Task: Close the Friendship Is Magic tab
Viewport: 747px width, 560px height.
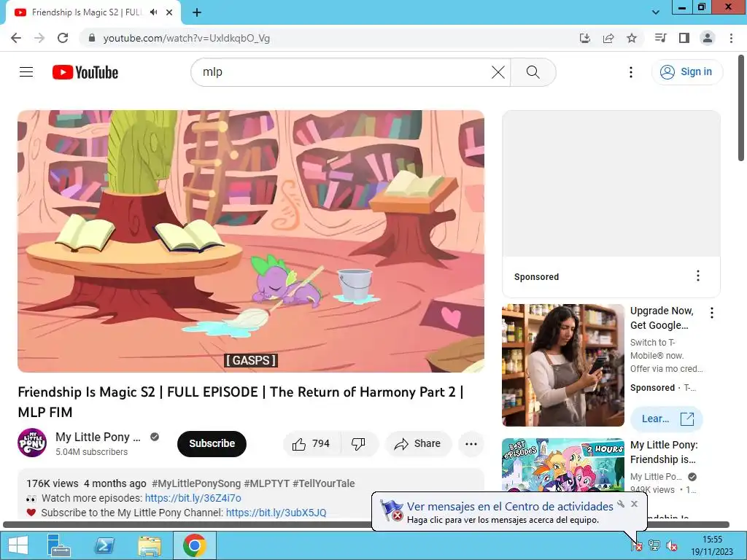Action: pyautogui.click(x=169, y=12)
